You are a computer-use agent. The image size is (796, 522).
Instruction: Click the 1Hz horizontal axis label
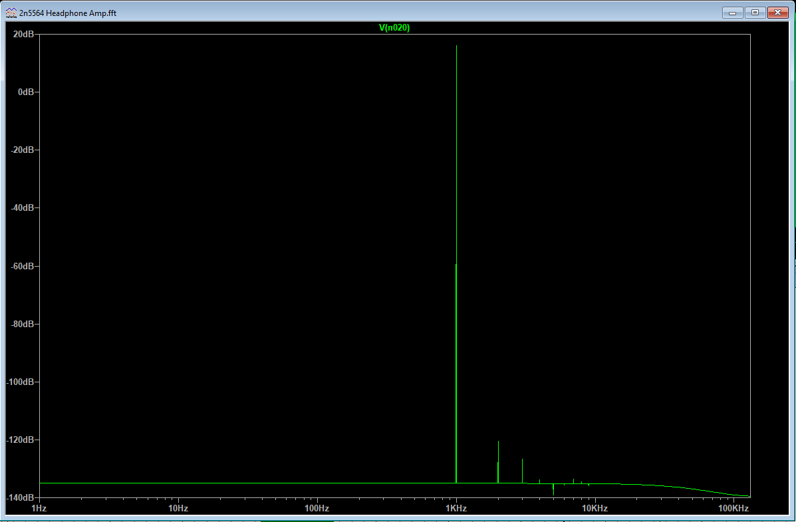(39, 508)
